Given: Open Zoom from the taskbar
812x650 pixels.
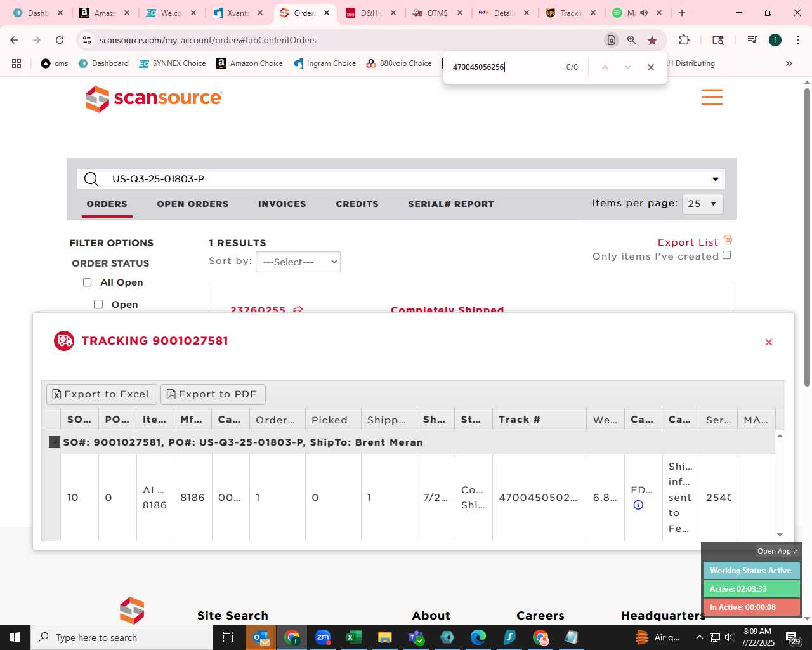Looking at the screenshot, I should [323, 637].
